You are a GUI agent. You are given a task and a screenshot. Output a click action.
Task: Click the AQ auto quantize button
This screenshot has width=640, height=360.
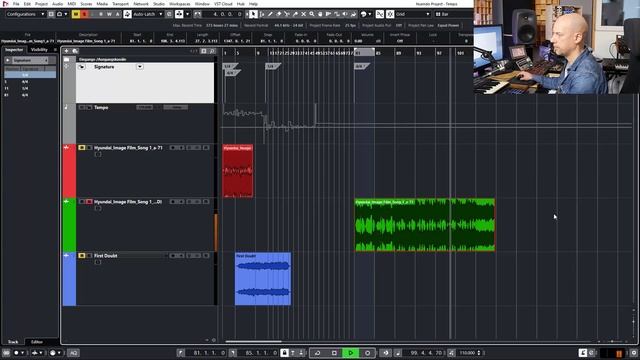(73, 353)
